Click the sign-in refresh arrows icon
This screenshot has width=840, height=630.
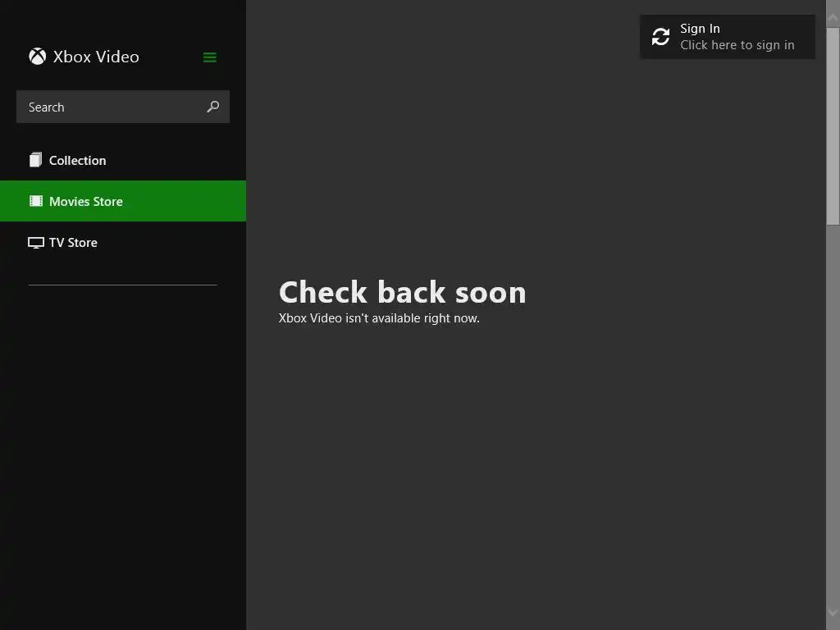click(660, 36)
